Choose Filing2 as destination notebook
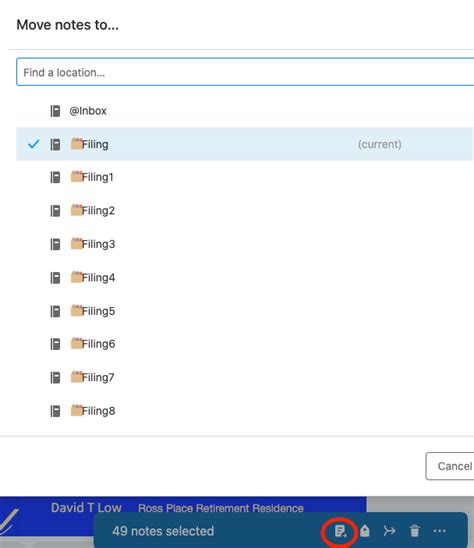The width and height of the screenshot is (474, 548). coord(245,211)
